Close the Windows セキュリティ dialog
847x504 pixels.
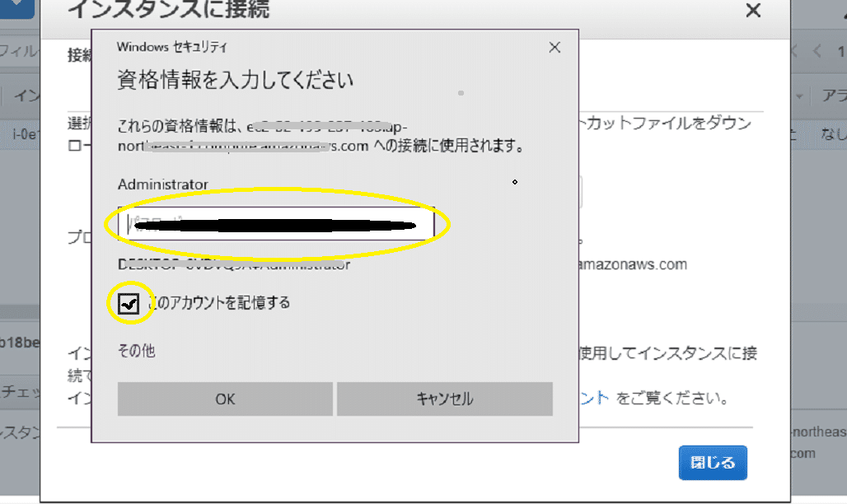(x=553, y=47)
